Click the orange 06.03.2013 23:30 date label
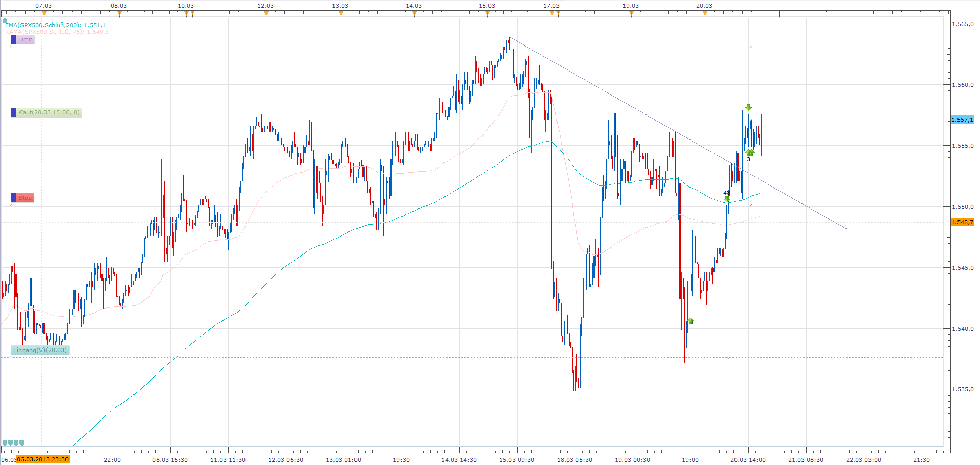Screen dimensions: 980x465 coord(43,459)
